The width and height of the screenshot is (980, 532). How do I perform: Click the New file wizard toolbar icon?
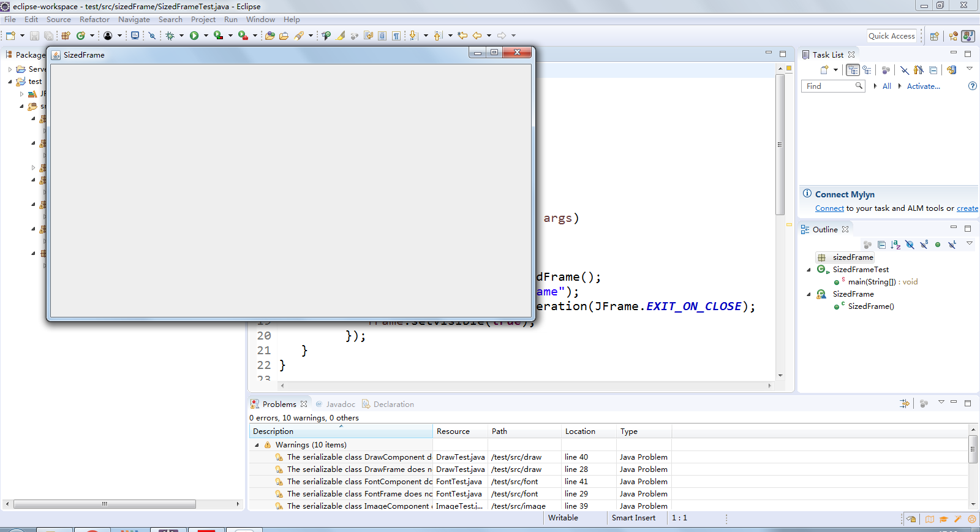point(10,36)
